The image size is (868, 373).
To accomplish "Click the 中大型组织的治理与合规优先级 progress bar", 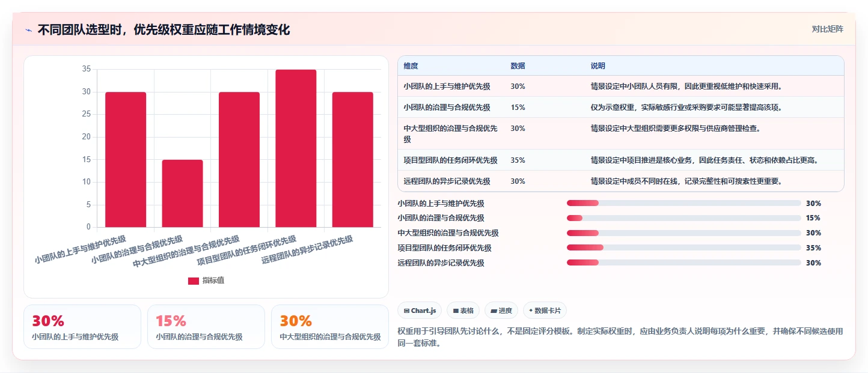I will 684,233.
